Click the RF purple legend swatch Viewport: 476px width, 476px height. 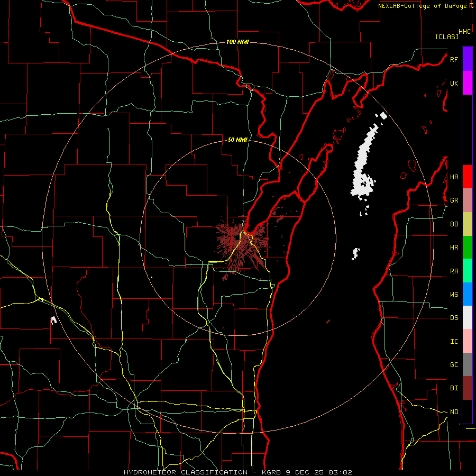click(x=467, y=59)
